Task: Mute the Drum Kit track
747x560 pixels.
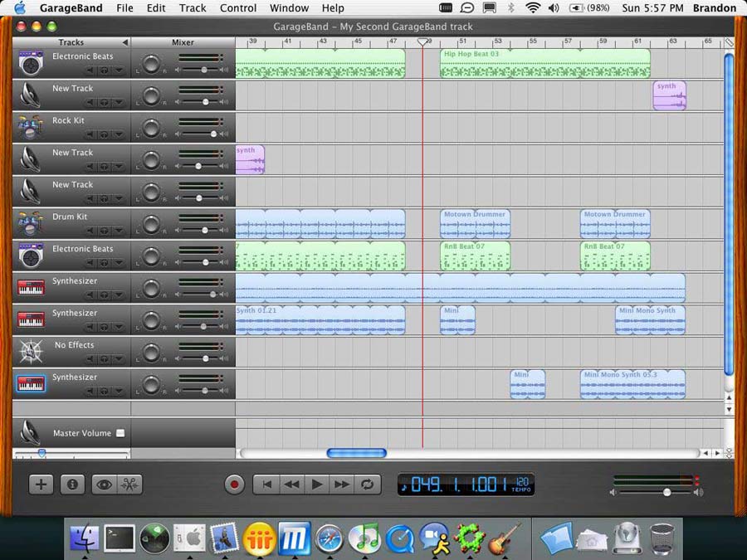Action: pyautogui.click(x=90, y=231)
